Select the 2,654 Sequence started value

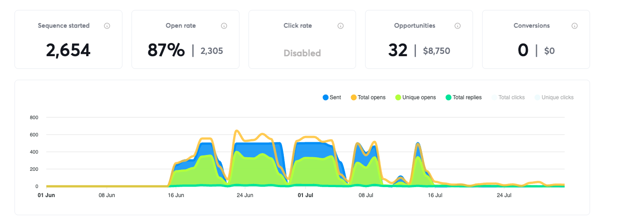coord(68,50)
